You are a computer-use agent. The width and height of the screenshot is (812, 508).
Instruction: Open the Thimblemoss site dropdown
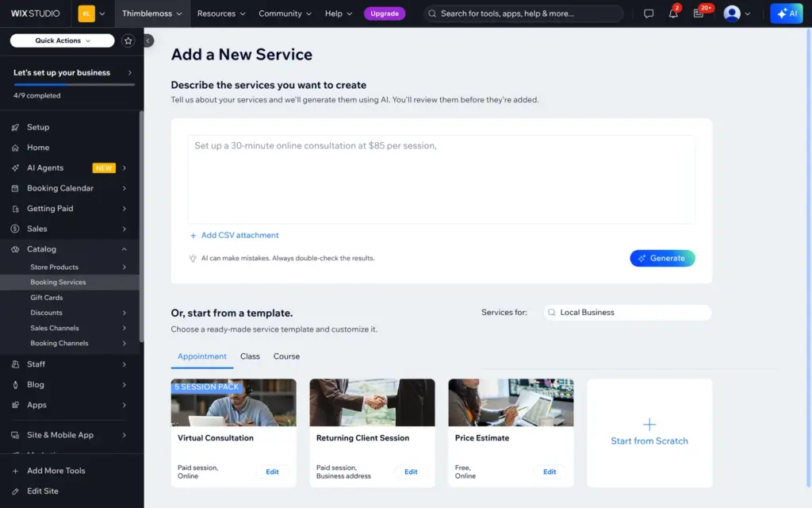[152, 13]
